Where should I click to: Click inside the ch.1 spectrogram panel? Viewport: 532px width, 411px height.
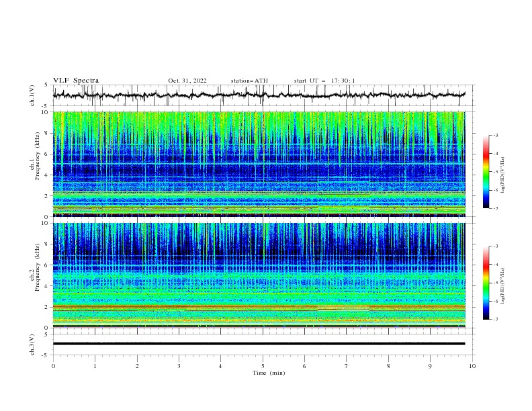tap(259, 164)
